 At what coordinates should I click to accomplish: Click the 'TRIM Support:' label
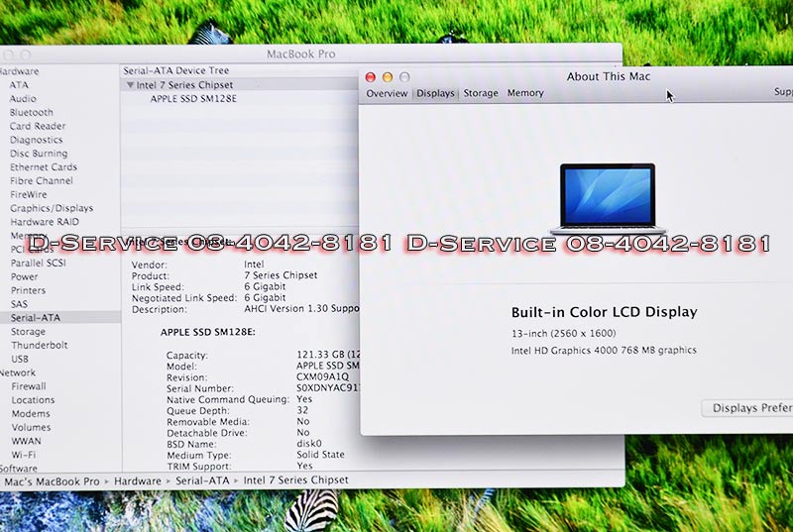tap(199, 466)
